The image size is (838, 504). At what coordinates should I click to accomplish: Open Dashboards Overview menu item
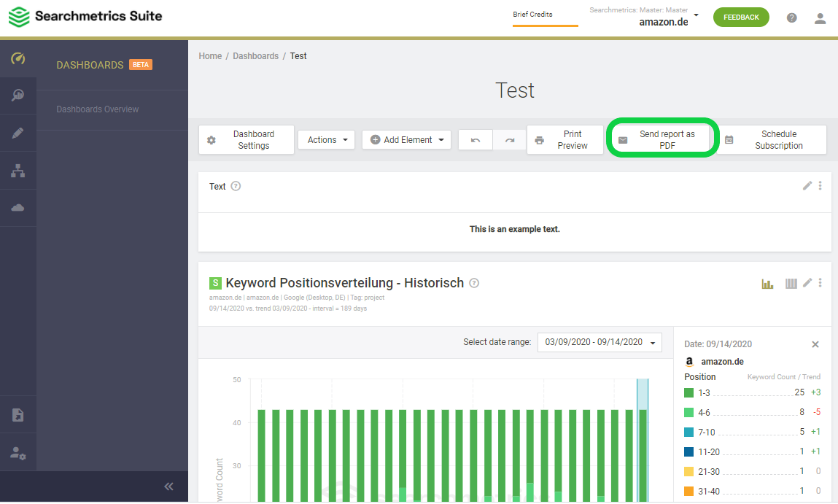97,109
